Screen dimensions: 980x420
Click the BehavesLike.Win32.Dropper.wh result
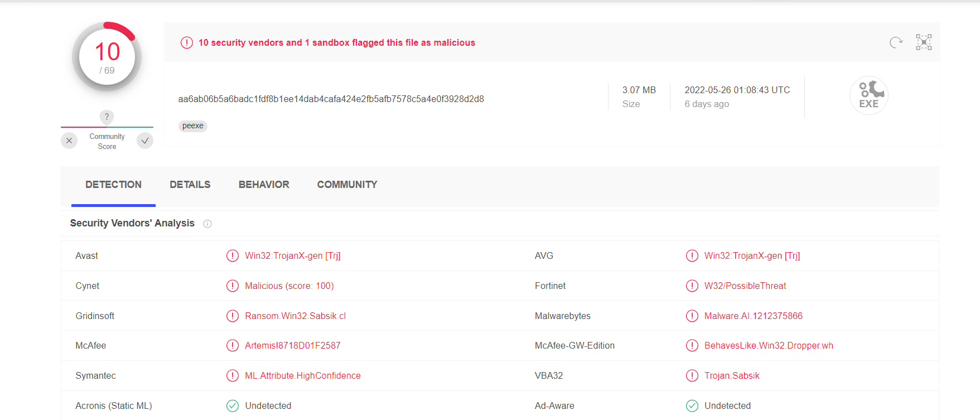tap(769, 345)
